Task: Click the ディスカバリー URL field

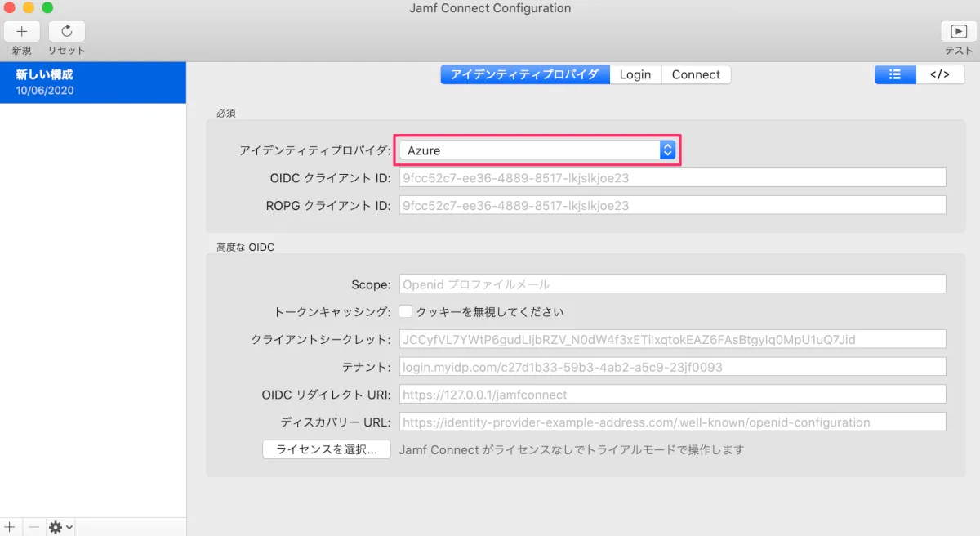Action: tap(671, 422)
